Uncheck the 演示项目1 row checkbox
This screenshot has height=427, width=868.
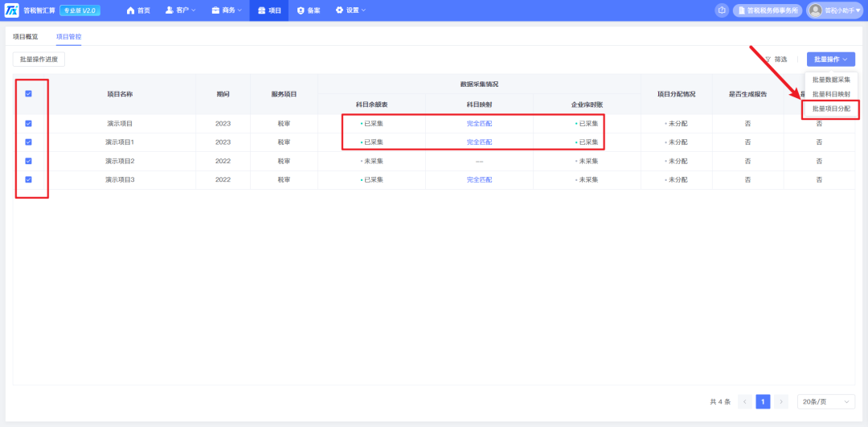coord(29,142)
